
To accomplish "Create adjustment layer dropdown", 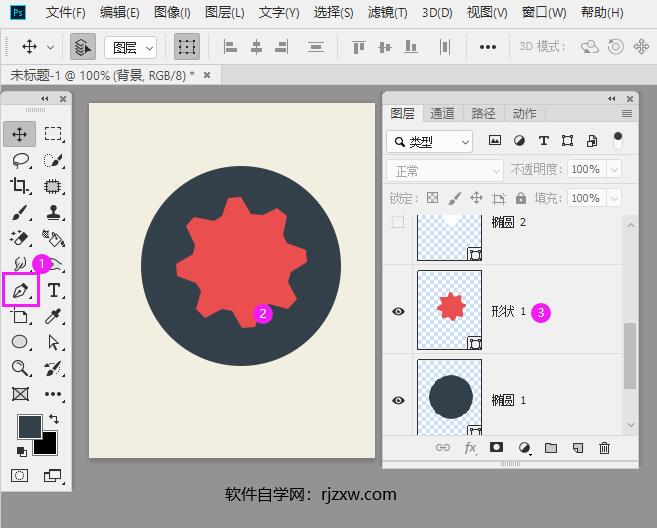I will pyautogui.click(x=524, y=448).
